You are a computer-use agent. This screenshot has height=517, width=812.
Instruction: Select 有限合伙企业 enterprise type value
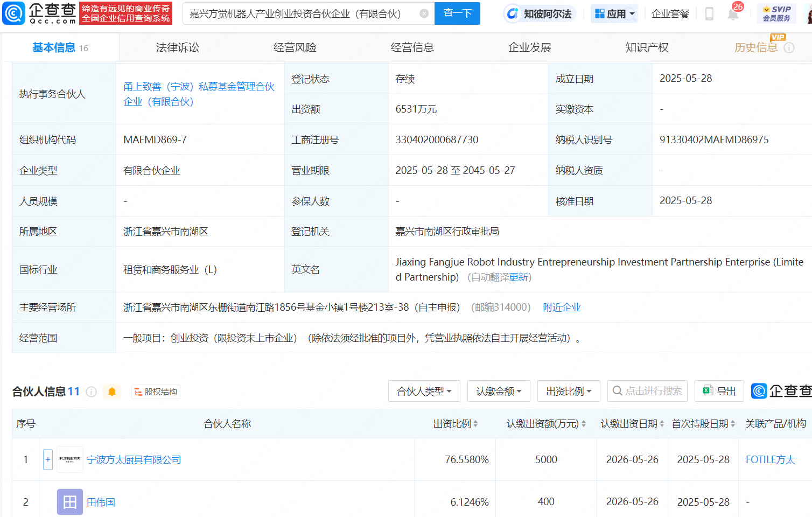[152, 170]
